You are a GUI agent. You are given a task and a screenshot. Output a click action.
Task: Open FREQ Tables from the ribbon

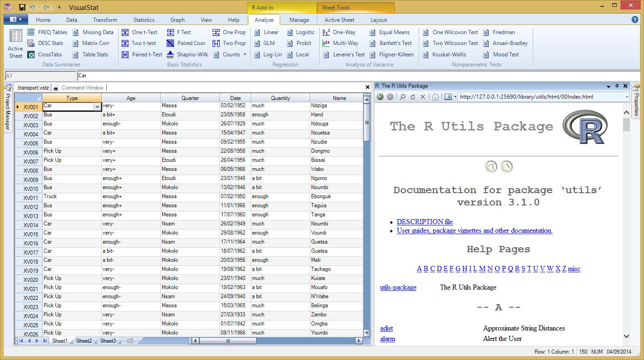(47, 32)
